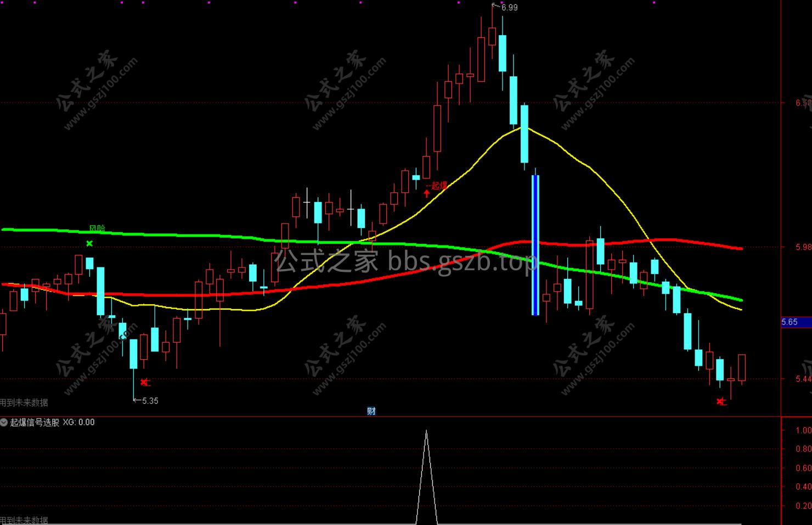This screenshot has height=525, width=812.
Task: Click the 5.44 price axis label
Action: (803, 379)
